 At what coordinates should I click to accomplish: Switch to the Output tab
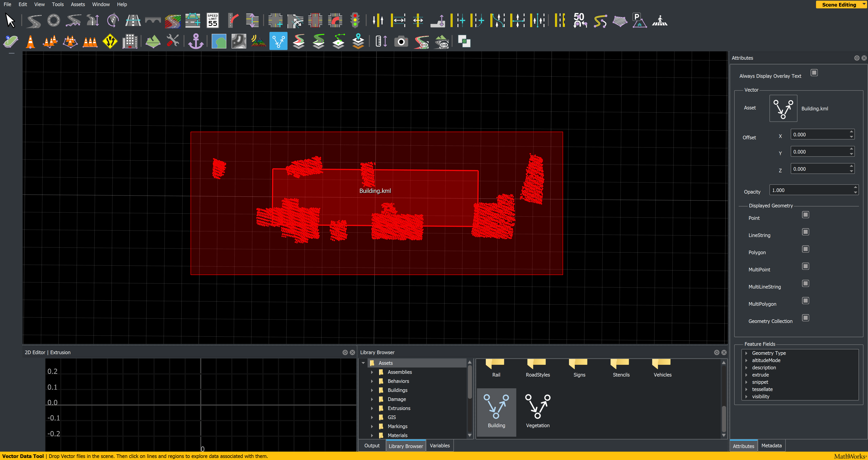(x=372, y=446)
